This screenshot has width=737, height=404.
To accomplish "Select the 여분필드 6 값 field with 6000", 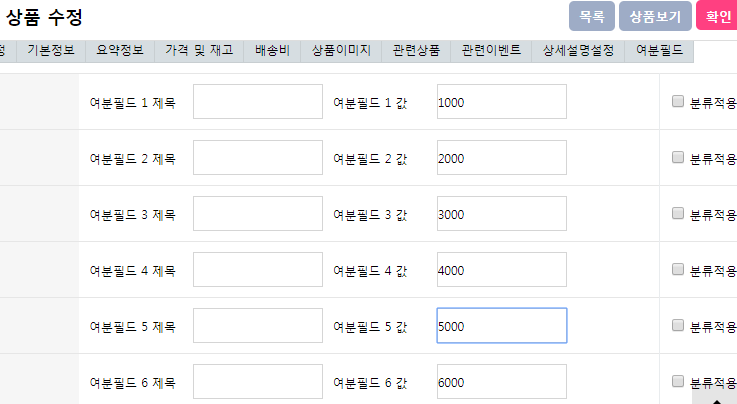I will click(501, 382).
